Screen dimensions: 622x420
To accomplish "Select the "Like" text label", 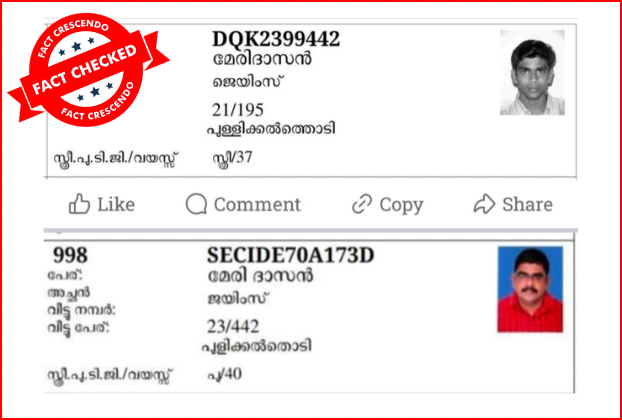I will [x=116, y=205].
